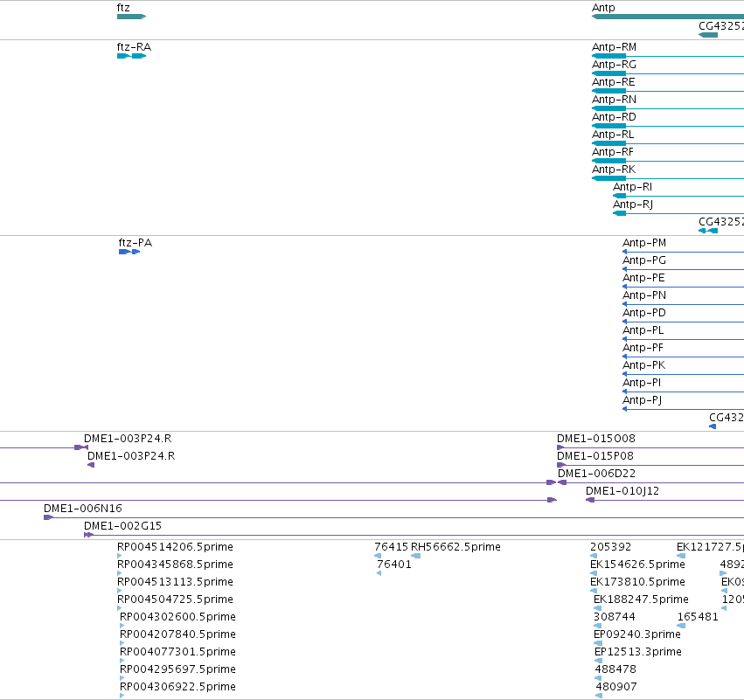Click the Antp-RE transcript label
The height and width of the screenshot is (700, 744).
[613, 82]
